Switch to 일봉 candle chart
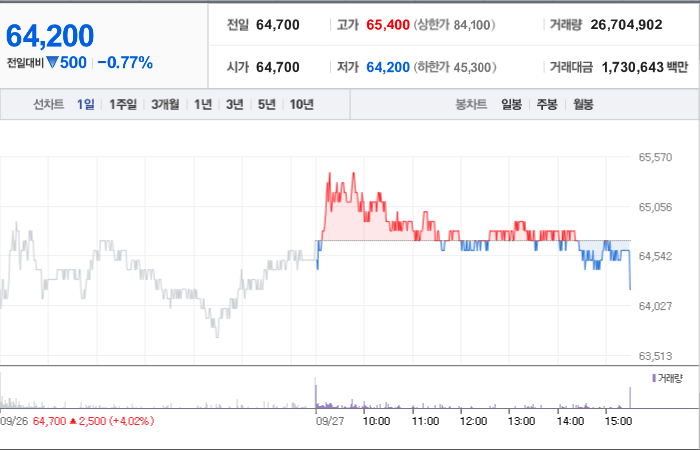700x450 pixels. 511,104
